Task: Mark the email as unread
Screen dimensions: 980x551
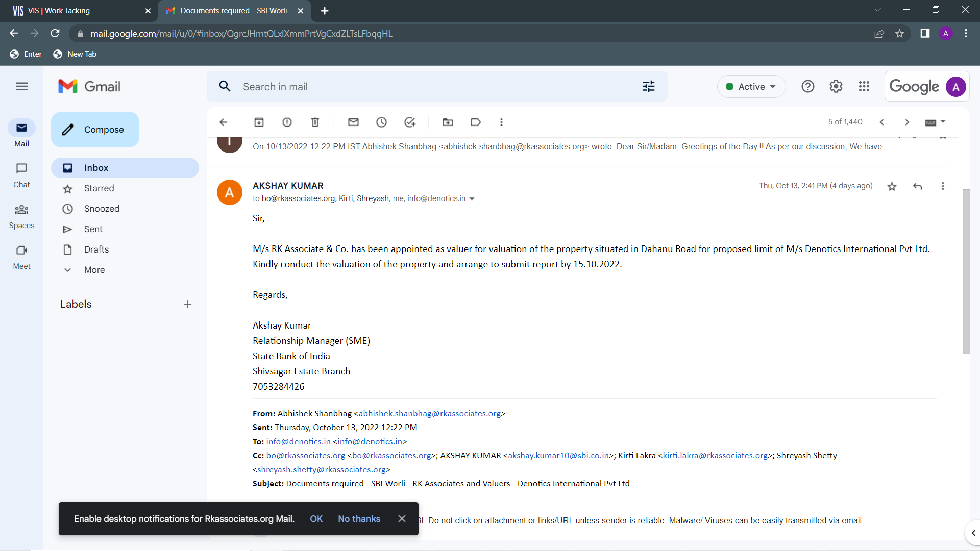Action: tap(353, 122)
